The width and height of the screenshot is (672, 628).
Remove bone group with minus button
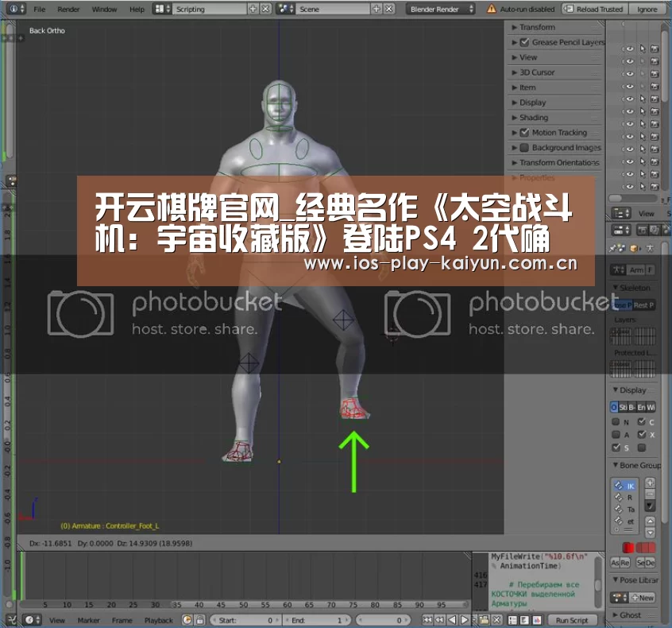point(650,494)
